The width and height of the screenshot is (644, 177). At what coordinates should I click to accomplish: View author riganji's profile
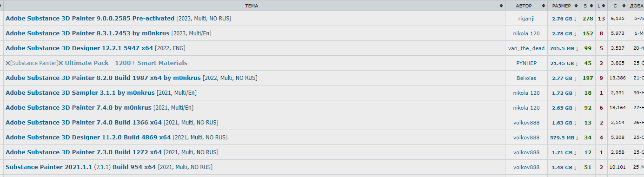click(526, 19)
